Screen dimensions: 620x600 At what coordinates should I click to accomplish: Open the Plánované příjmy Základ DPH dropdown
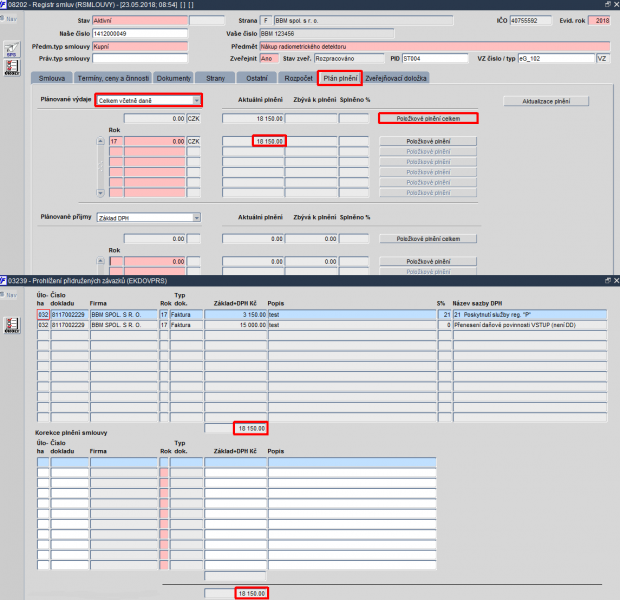pyautogui.click(x=197, y=218)
